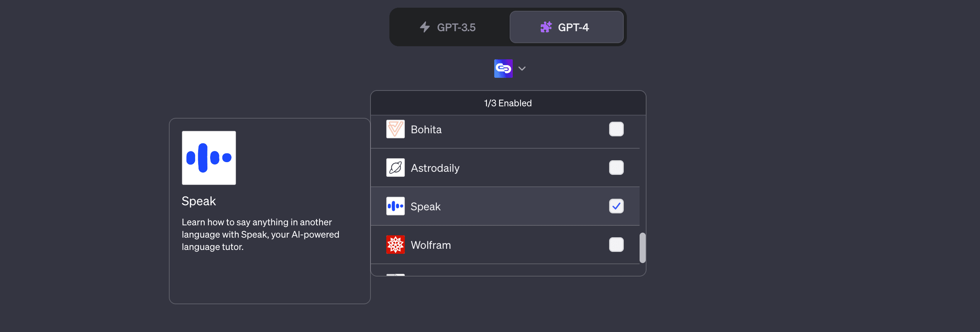Click the enabled plugin badge above the list
This screenshot has width=980, height=332.
pyautogui.click(x=507, y=103)
